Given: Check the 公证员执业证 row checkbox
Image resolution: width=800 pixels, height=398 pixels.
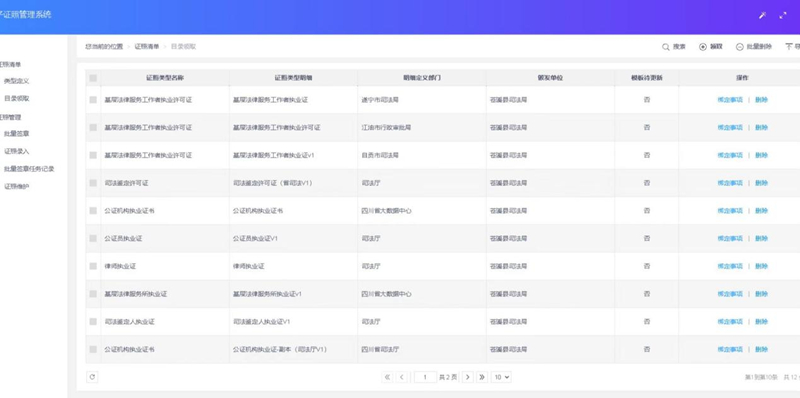Looking at the screenshot, I should coord(93,238).
